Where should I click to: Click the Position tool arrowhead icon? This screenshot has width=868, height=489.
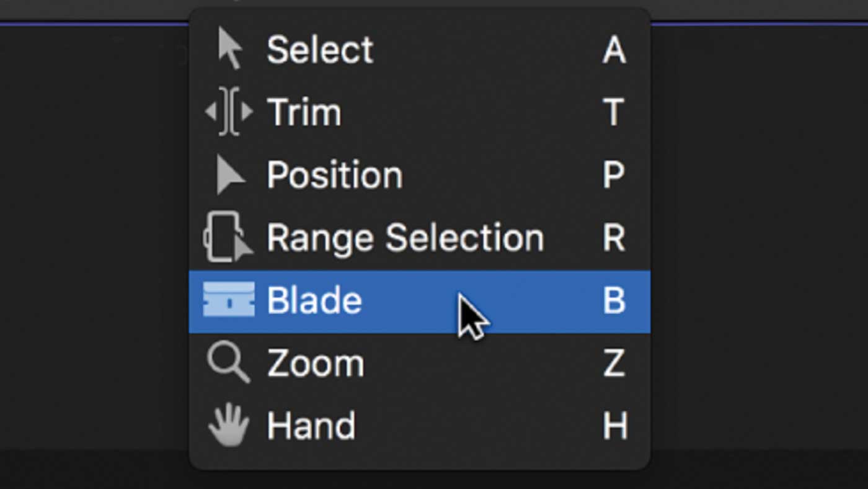(x=230, y=176)
